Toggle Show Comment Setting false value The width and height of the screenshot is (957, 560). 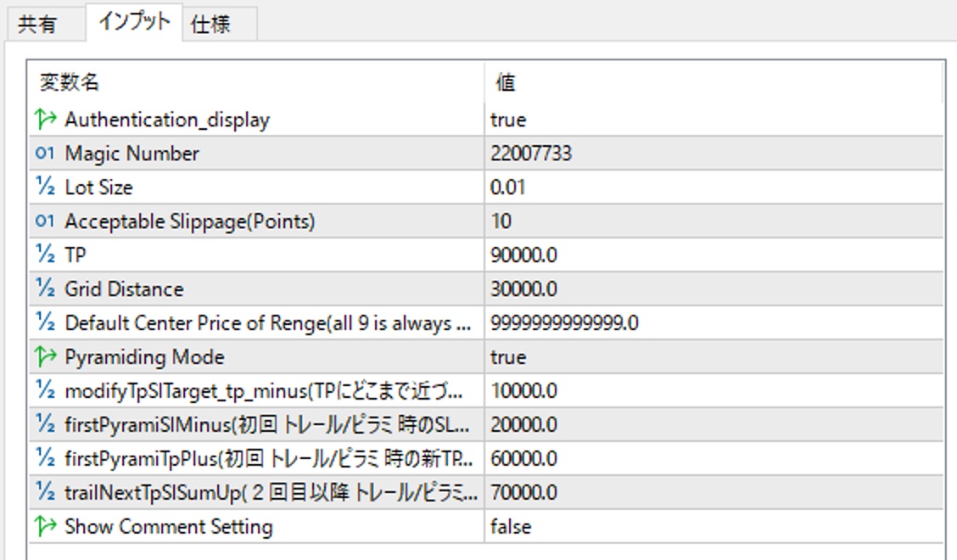pos(511,527)
